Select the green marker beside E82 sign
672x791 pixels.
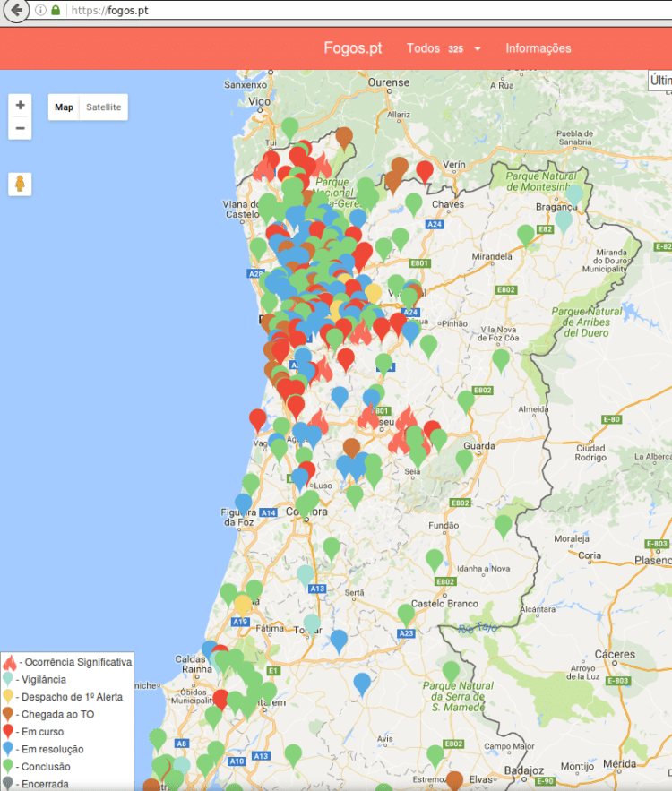pos(526,235)
